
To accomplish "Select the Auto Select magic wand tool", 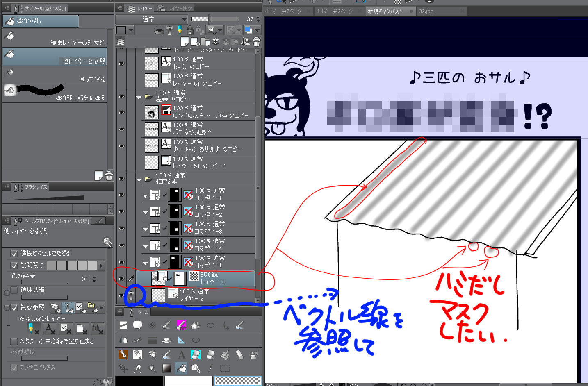I will tap(152, 368).
